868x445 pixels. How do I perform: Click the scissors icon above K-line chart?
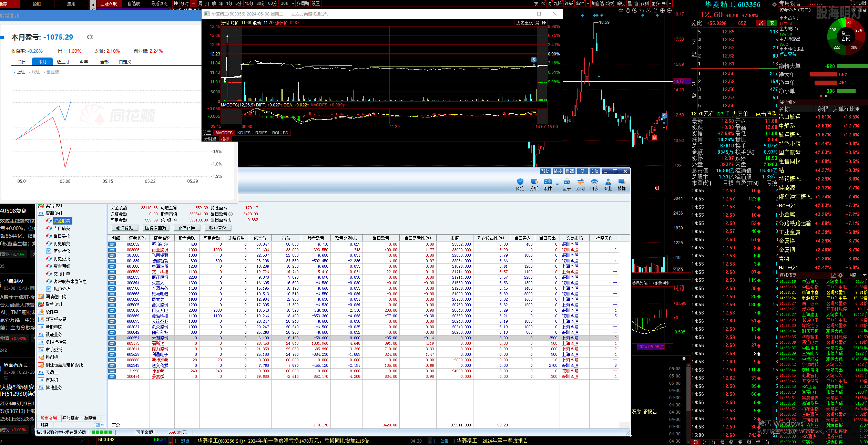[649, 11]
